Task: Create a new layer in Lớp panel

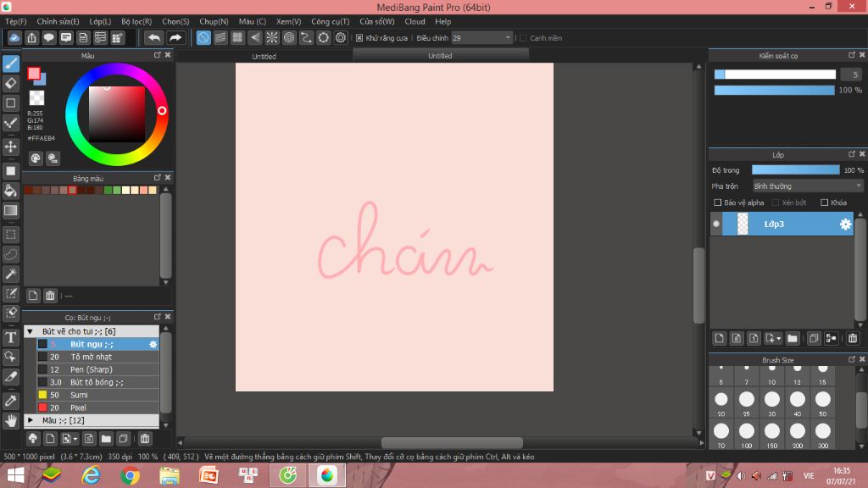Action: 719,338
